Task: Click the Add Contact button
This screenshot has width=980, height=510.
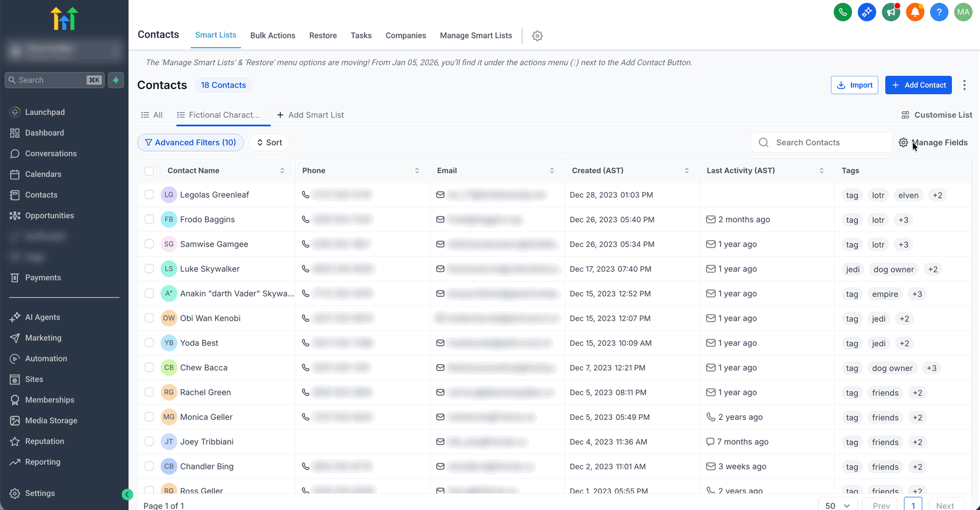Action: tap(918, 85)
